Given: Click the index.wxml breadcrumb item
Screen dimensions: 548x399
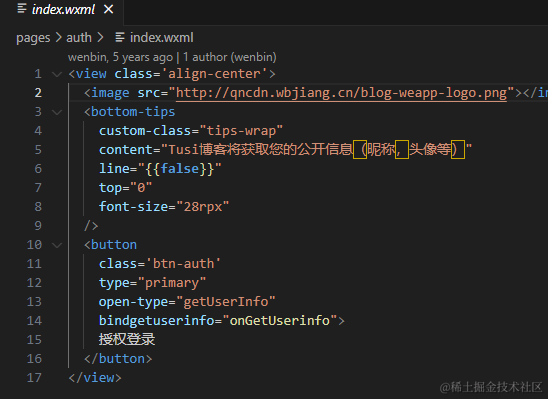Looking at the screenshot, I should tap(161, 37).
